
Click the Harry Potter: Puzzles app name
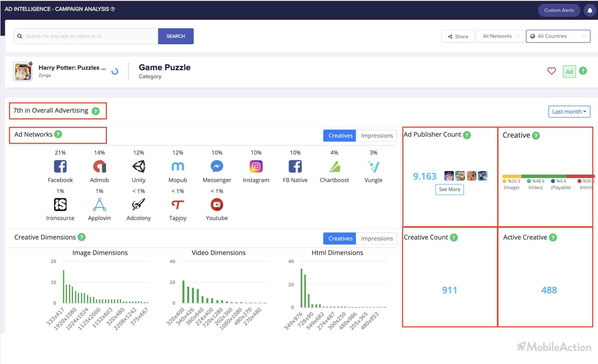pyautogui.click(x=72, y=68)
